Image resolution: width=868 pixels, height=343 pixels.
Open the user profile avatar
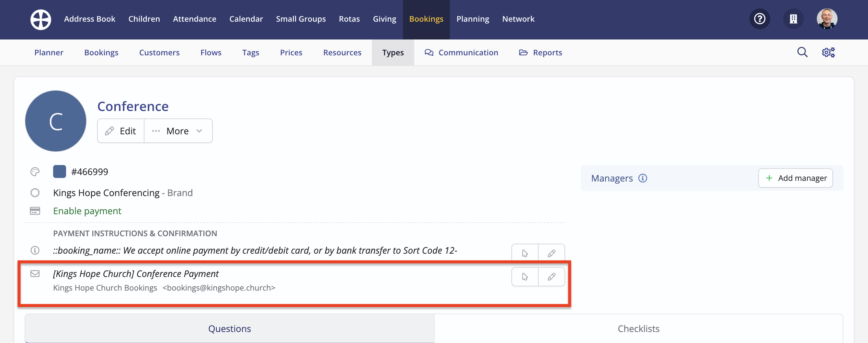click(827, 19)
